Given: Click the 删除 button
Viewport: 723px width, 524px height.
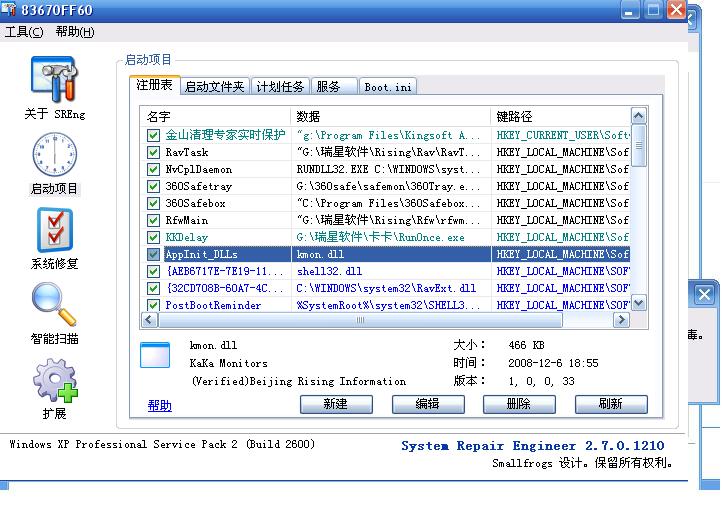Looking at the screenshot, I should [x=519, y=404].
